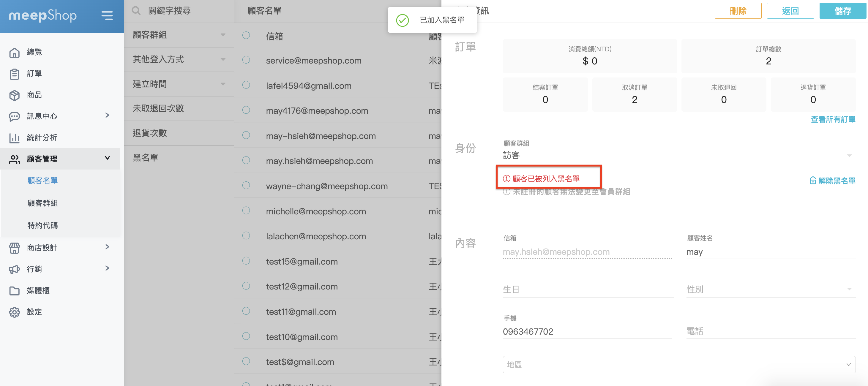
Task: Click the megaphone icon for 行銷
Action: tap(14, 269)
